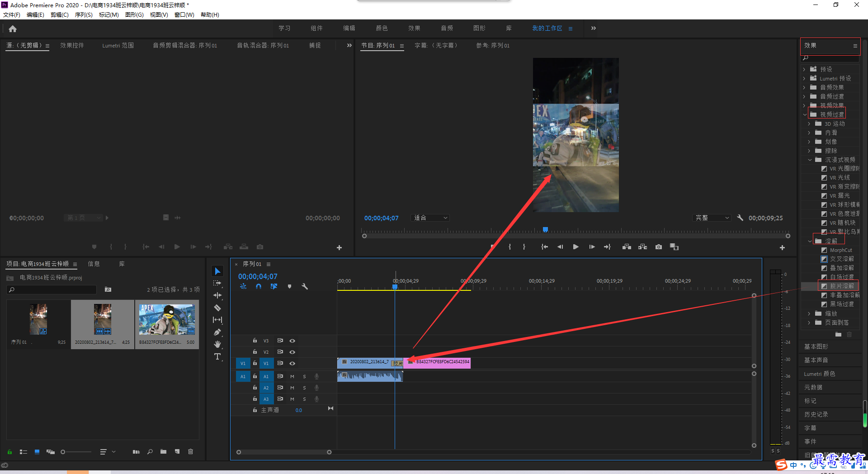Solo audio track A2
Screen dimensions: 868x474
click(x=304, y=388)
